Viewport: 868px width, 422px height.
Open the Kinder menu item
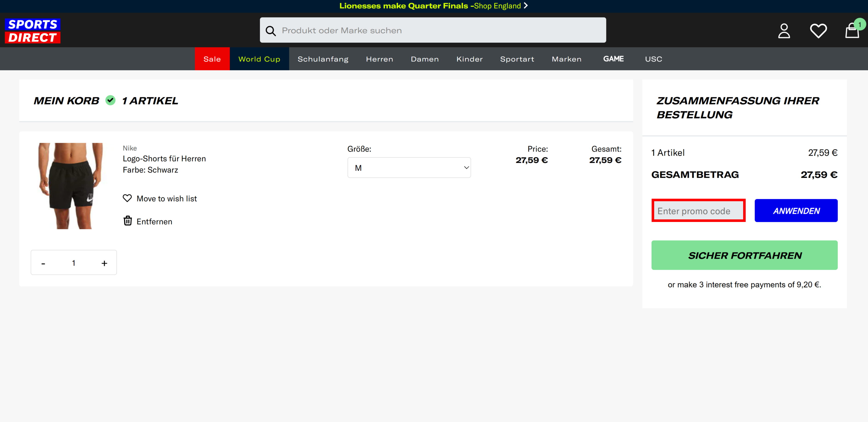(x=469, y=59)
